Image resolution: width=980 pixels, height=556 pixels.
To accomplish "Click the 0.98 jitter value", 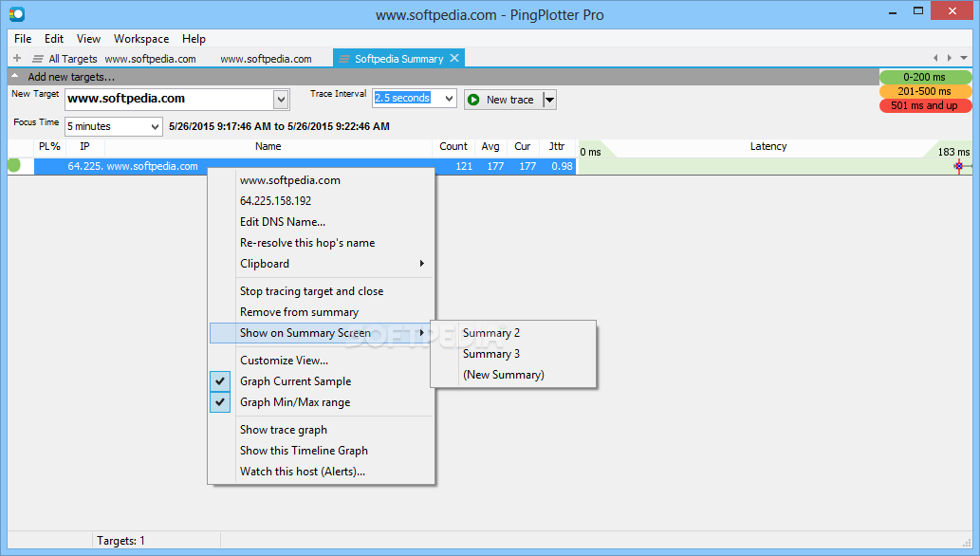I will 562,166.
